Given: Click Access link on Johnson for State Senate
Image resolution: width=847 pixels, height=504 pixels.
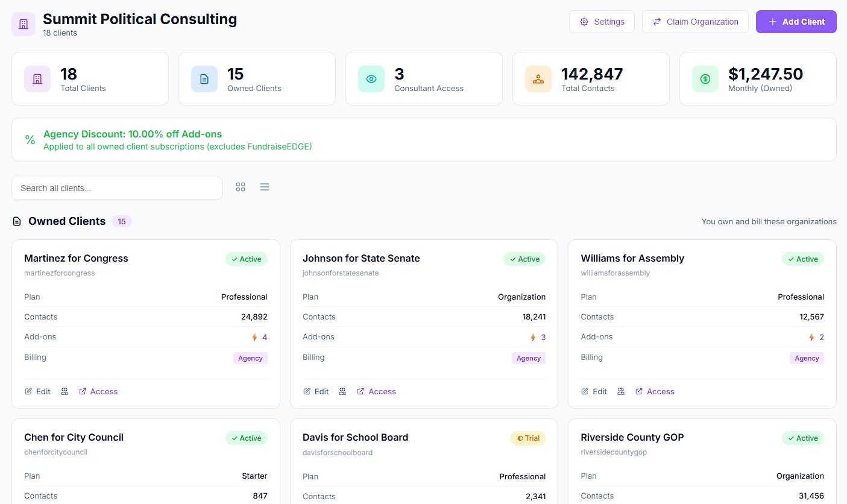Looking at the screenshot, I should pos(377,391).
